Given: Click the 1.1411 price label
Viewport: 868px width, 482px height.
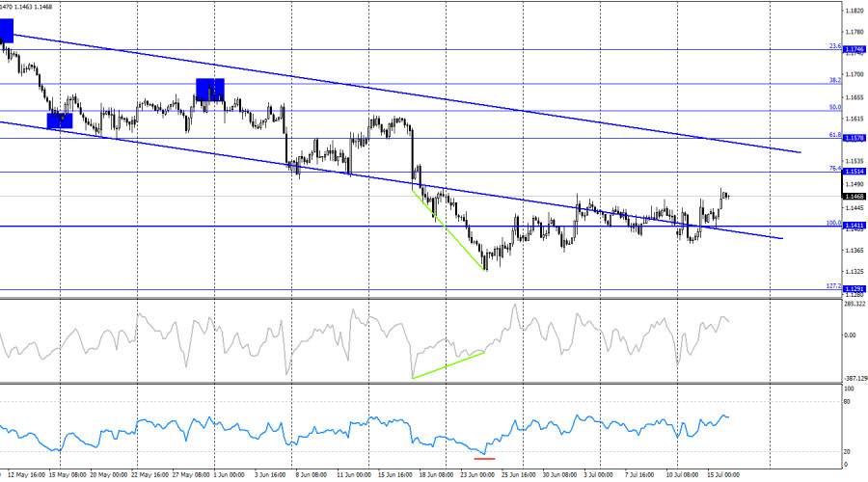Looking at the screenshot, I should [854, 226].
